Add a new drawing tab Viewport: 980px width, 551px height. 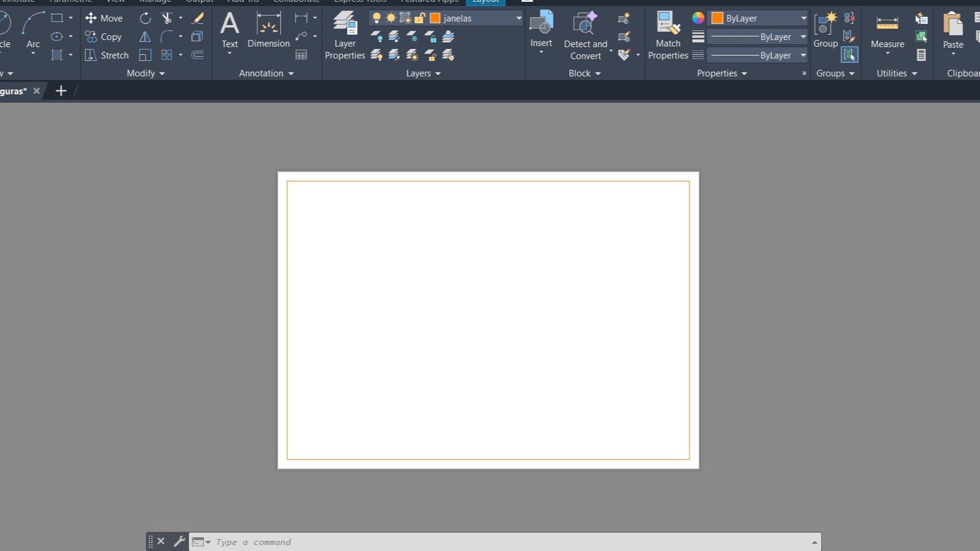coord(61,91)
